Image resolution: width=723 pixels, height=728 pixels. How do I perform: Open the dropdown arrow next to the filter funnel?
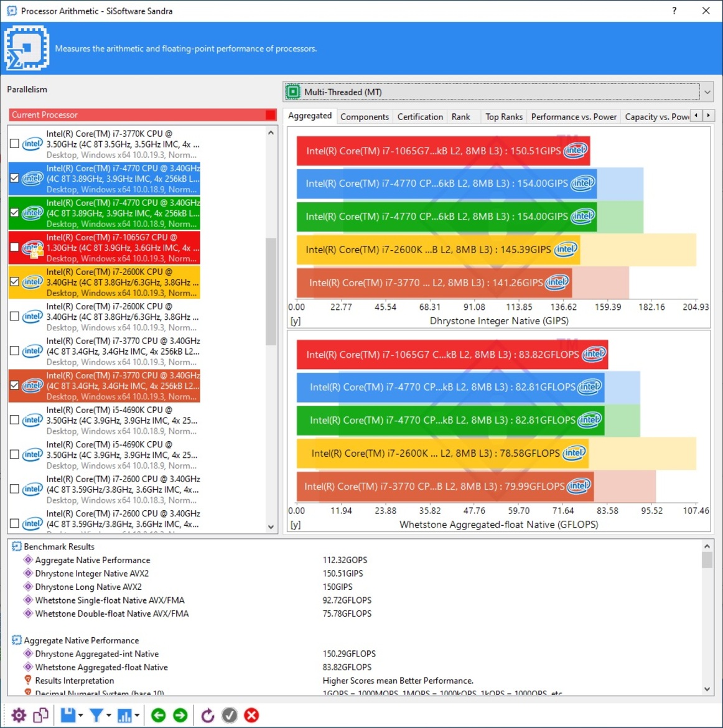[109, 716]
